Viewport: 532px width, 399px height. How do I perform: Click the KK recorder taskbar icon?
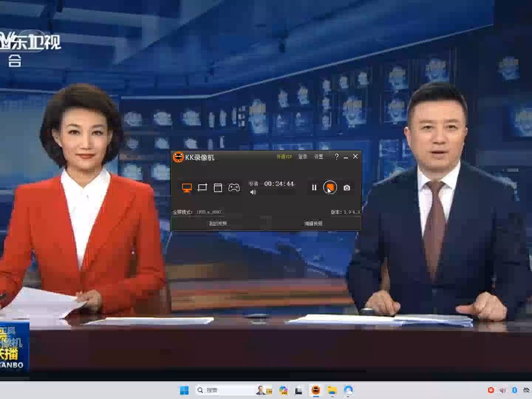316,390
